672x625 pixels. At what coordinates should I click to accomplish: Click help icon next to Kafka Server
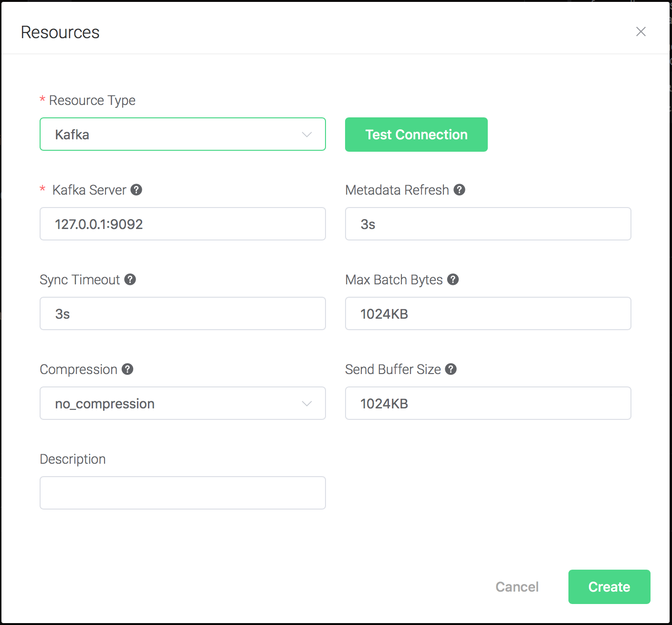(x=136, y=190)
